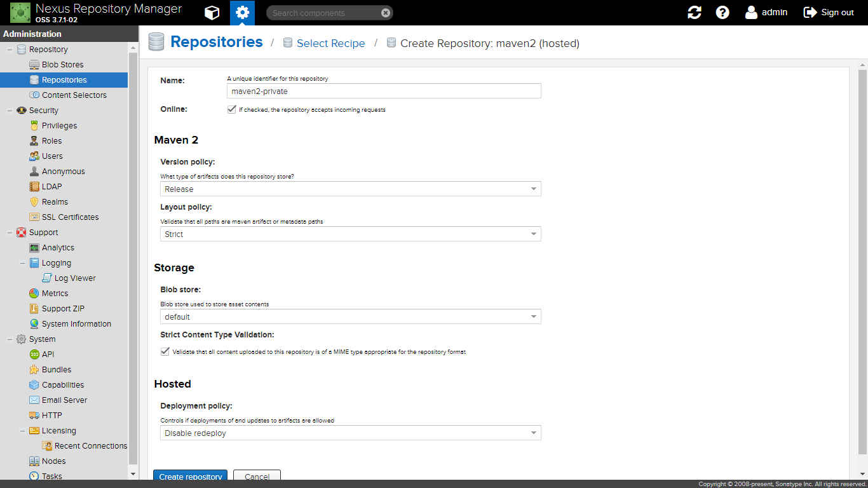868x488 pixels.
Task: Go to Select Recipe breadcrumb link
Action: tap(331, 43)
